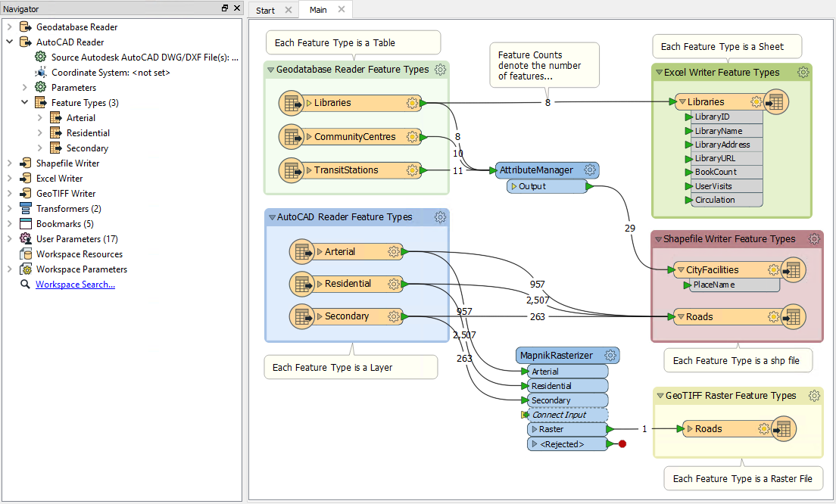Click the Rejected port red stop marker

click(622, 443)
